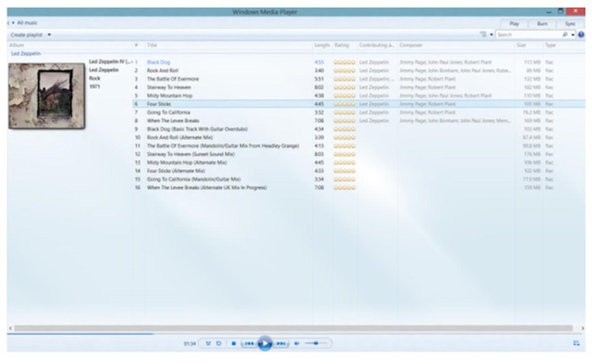Image resolution: width=592 pixels, height=364 pixels.
Task: Click the volume slider track
Action: tap(317, 343)
